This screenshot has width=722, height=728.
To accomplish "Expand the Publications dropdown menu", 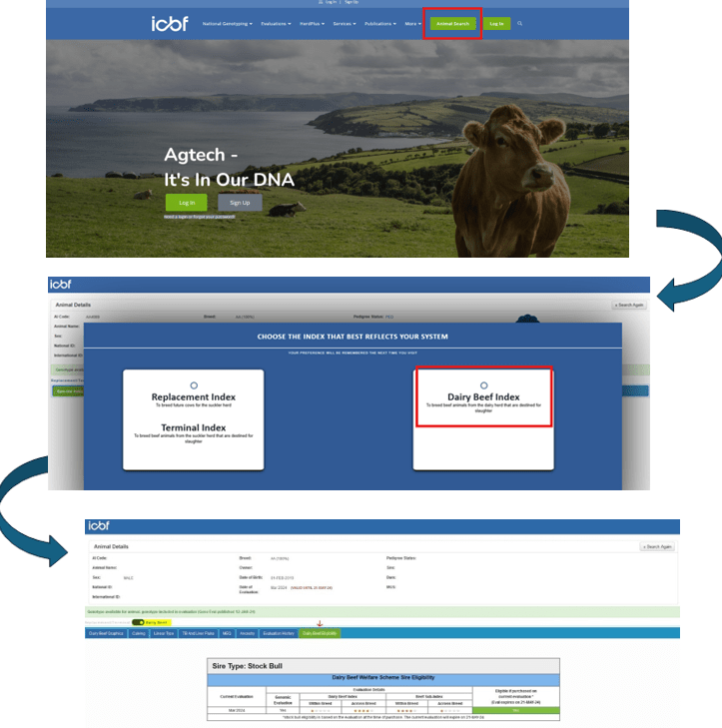I will point(380,23).
